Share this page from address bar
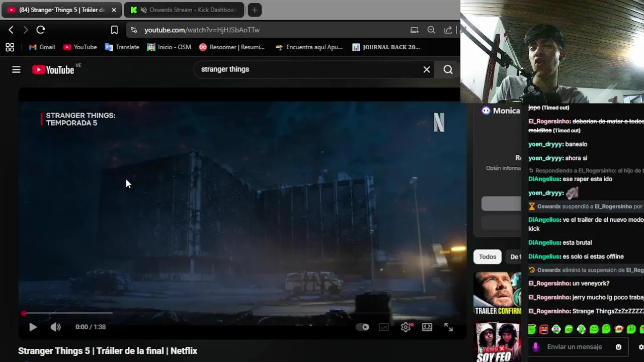The image size is (644, 362). click(x=448, y=30)
